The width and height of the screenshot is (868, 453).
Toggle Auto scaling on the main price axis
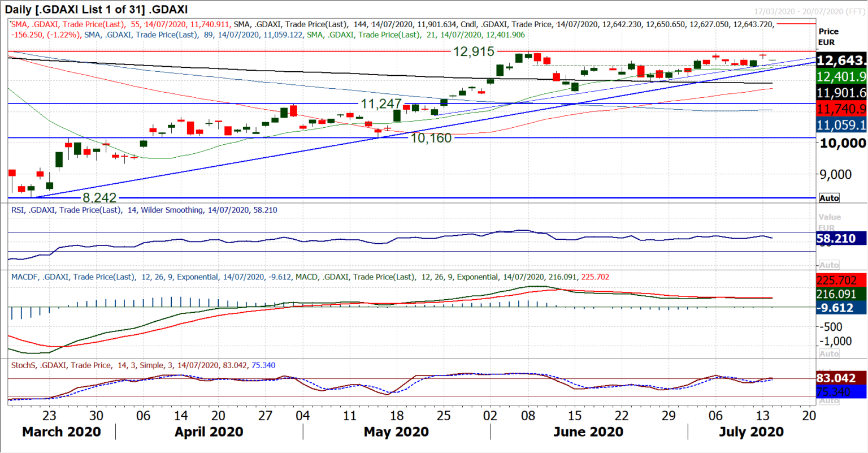pos(829,198)
